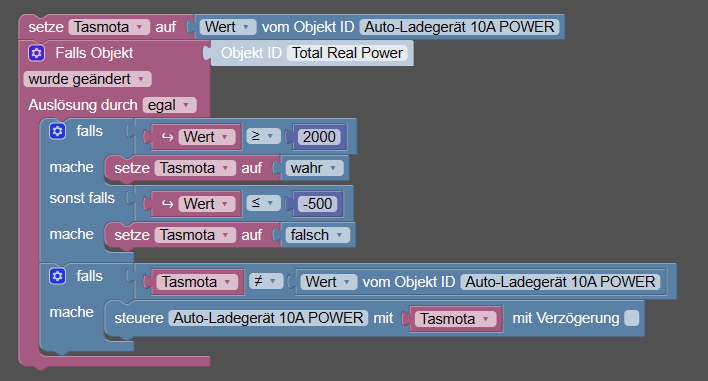
Task: Open the egal trigger dropdown
Action: point(169,105)
